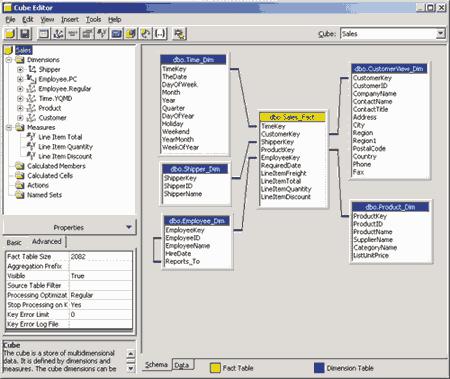Click the description pane scroll down arrow
This screenshot has height=379, width=450.
(x=131, y=368)
